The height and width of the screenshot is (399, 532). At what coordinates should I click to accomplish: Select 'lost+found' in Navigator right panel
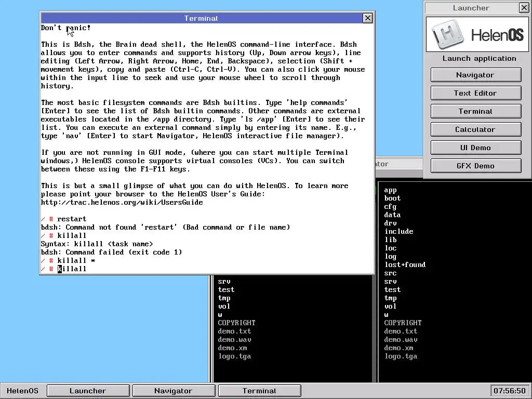click(405, 264)
